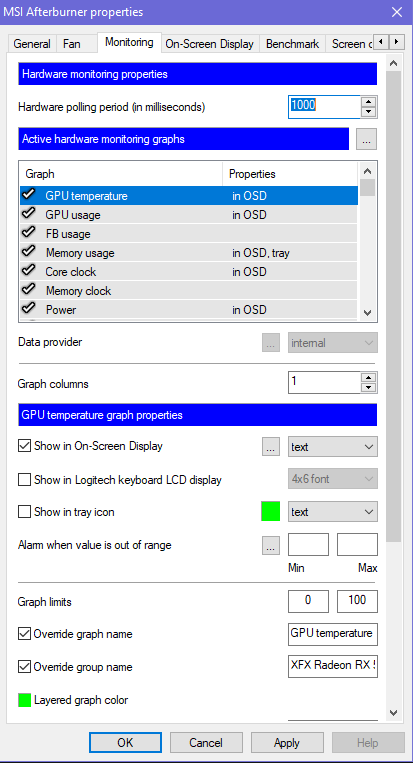Image resolution: width=413 pixels, height=763 pixels.
Task: Select the Power row
Action: coord(189,309)
